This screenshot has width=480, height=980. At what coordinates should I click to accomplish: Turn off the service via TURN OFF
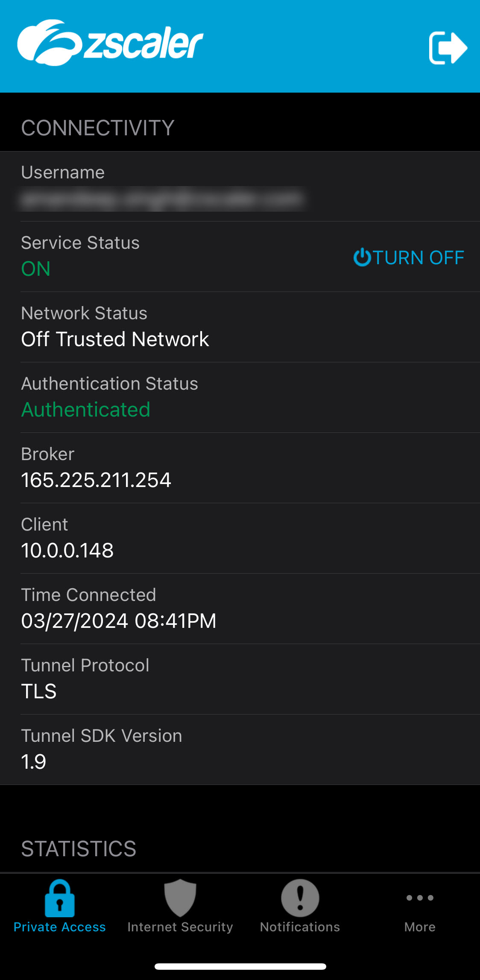tap(409, 257)
